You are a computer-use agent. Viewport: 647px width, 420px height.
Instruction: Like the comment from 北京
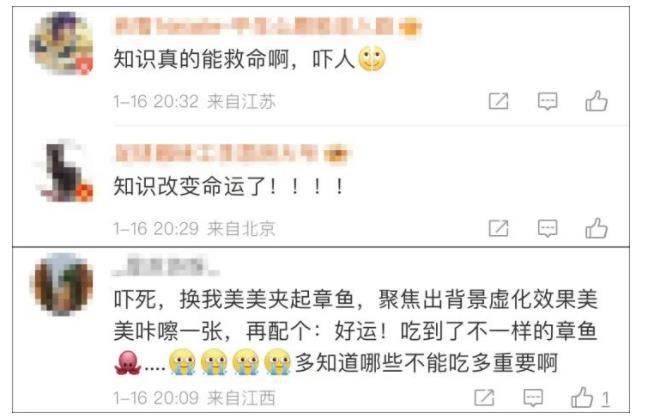click(x=596, y=228)
